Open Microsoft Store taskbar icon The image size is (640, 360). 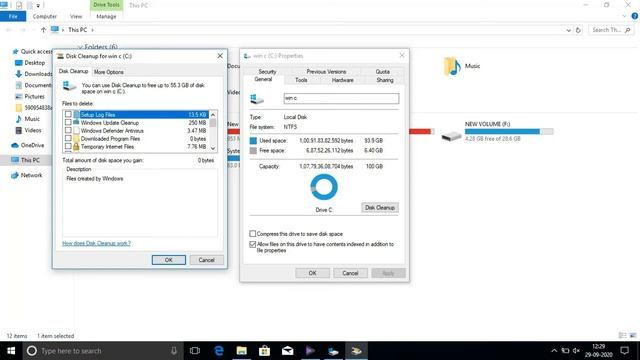[264, 351]
